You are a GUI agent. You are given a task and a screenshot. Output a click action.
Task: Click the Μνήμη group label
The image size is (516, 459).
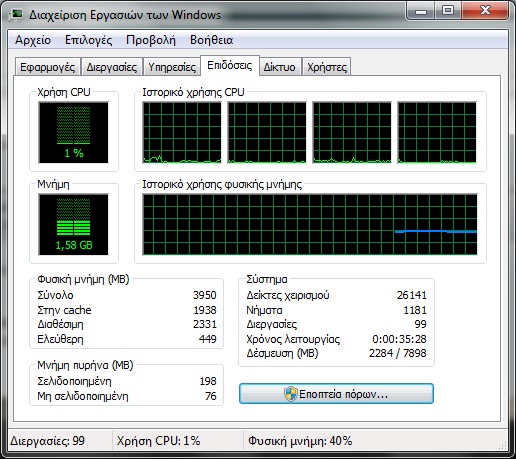point(53,184)
